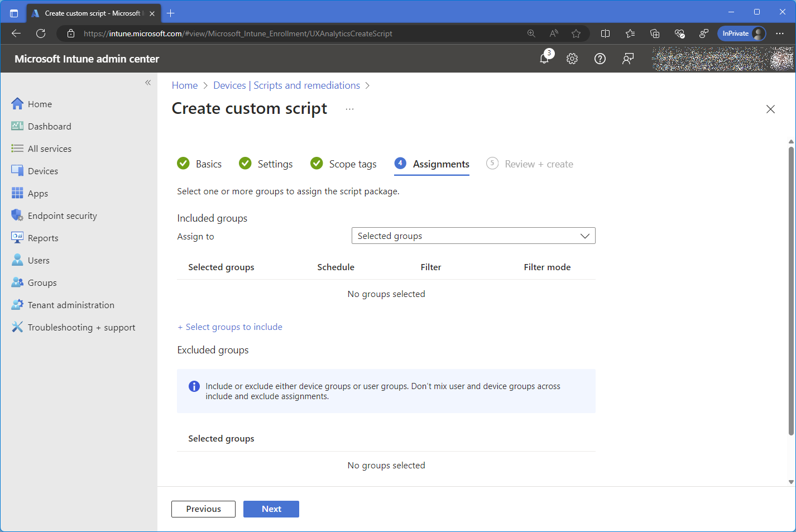796x532 pixels.
Task: Open the portal settings gear icon
Action: [x=572, y=59]
